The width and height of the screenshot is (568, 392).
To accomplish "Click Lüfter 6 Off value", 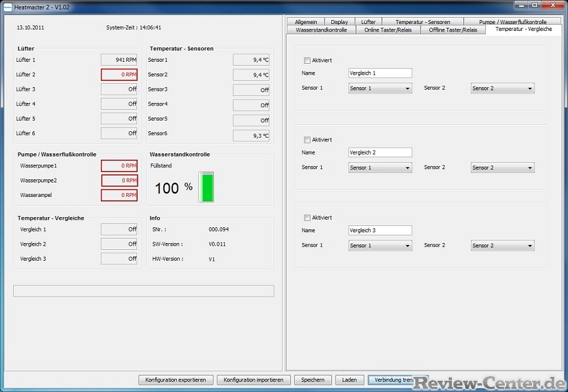I will point(119,133).
